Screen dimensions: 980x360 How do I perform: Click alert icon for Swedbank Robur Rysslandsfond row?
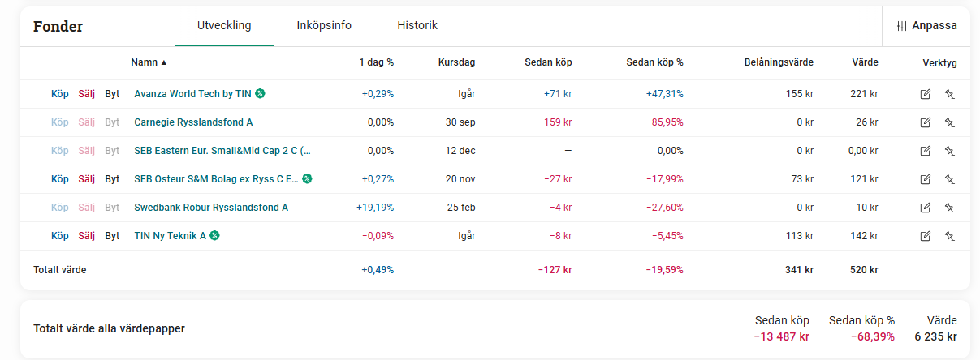[949, 208]
